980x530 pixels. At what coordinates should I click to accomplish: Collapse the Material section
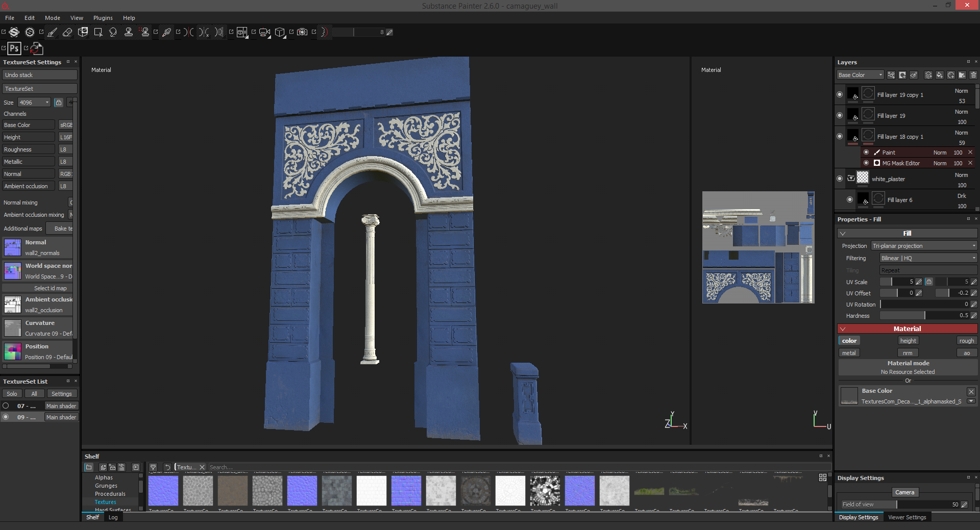point(843,329)
